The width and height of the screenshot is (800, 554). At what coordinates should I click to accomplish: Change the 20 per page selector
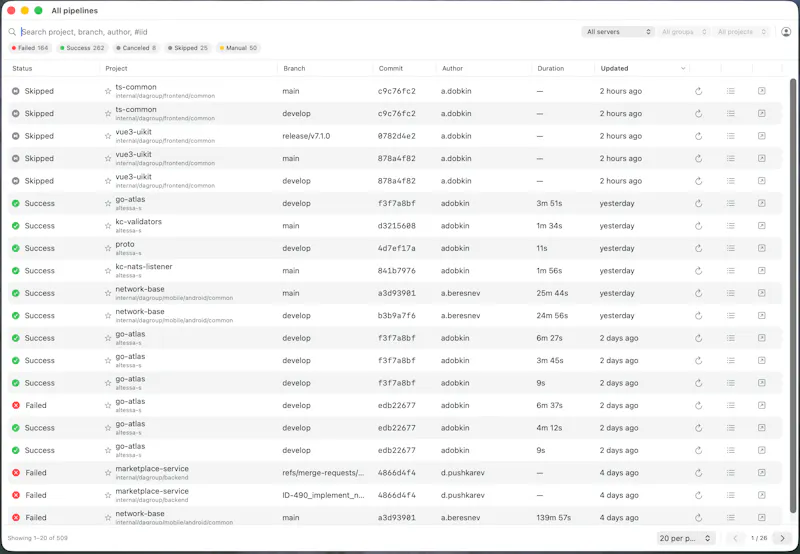click(x=685, y=538)
